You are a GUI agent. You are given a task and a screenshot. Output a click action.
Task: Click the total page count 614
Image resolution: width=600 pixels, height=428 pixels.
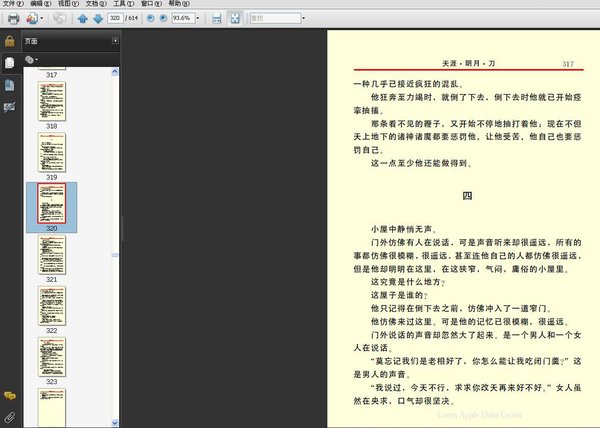(133, 18)
